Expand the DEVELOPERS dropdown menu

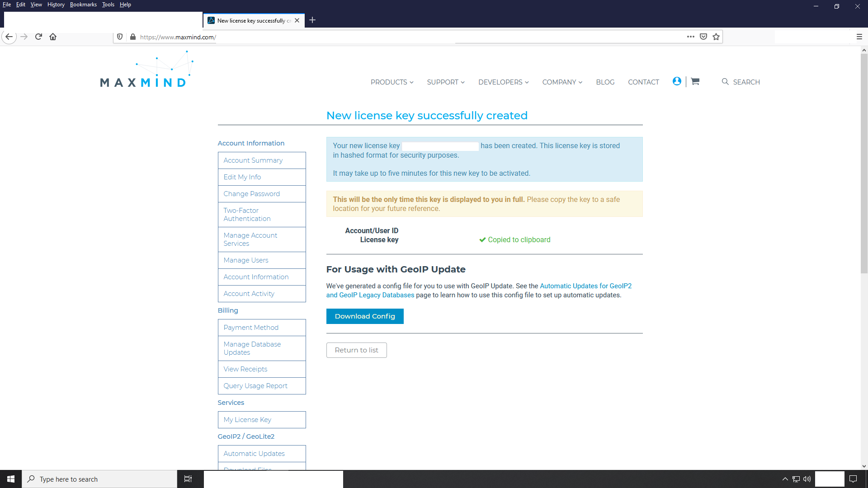tap(504, 82)
